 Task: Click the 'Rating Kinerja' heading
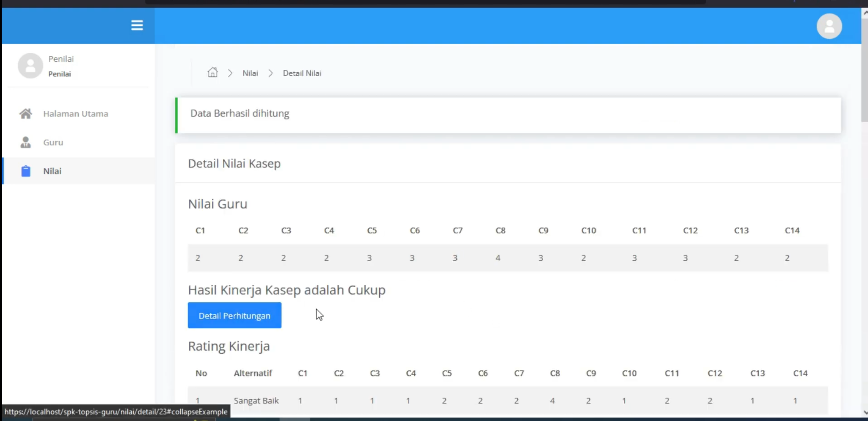coord(229,346)
